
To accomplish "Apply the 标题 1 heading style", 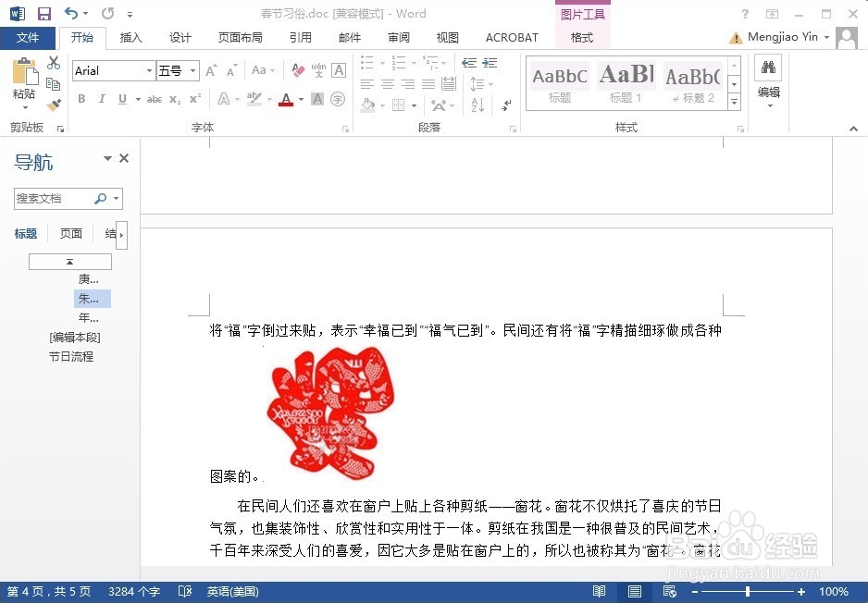I will pos(626,83).
